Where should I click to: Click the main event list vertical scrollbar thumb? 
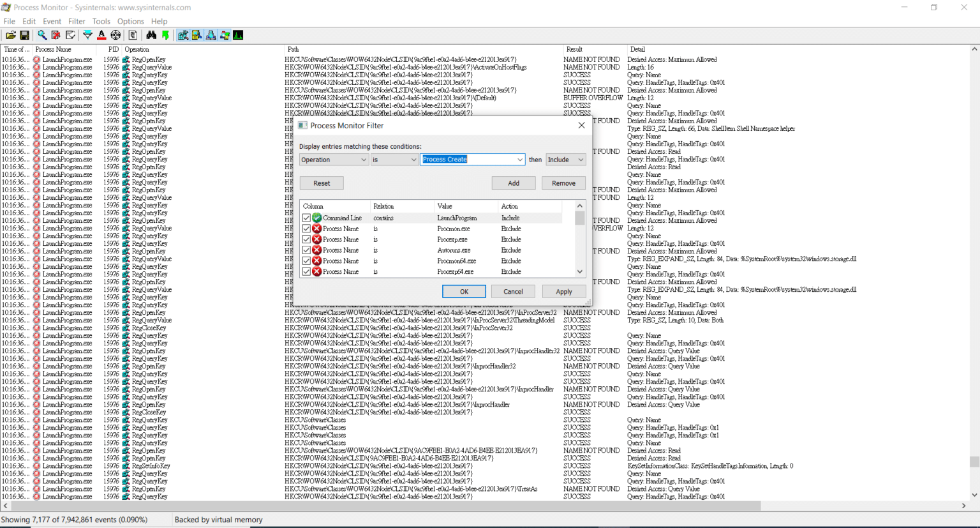[x=974, y=462]
